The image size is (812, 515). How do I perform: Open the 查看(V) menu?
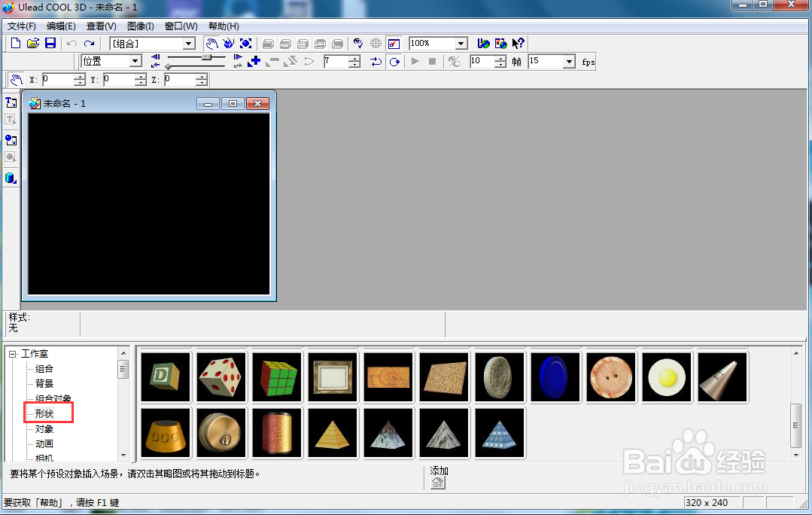[101, 26]
